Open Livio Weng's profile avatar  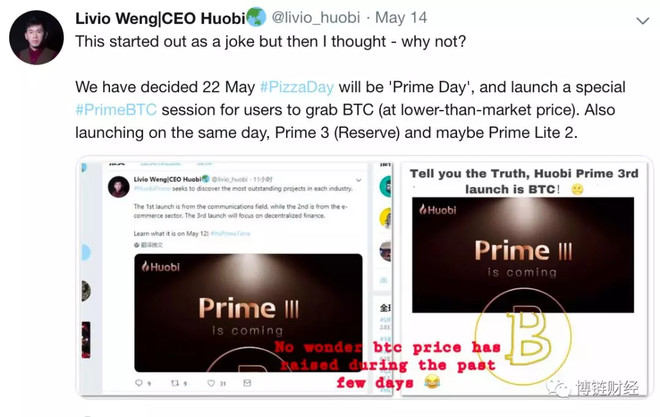[x=37, y=37]
